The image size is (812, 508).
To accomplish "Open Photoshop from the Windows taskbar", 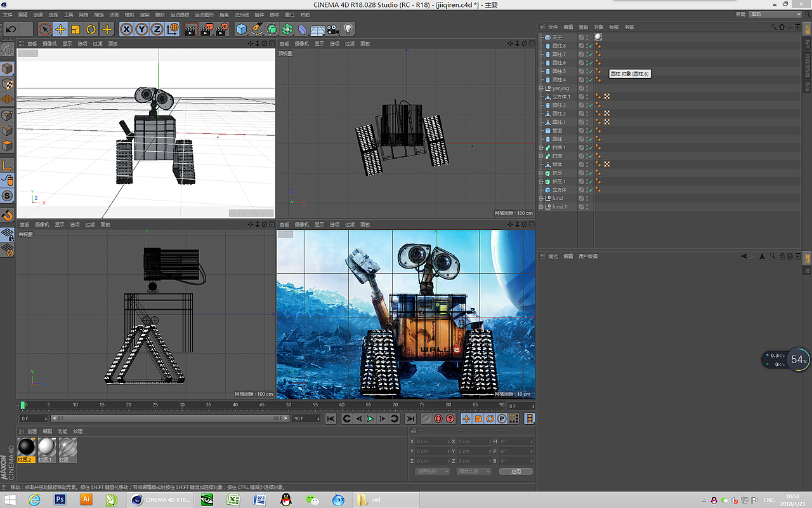I will point(60,500).
